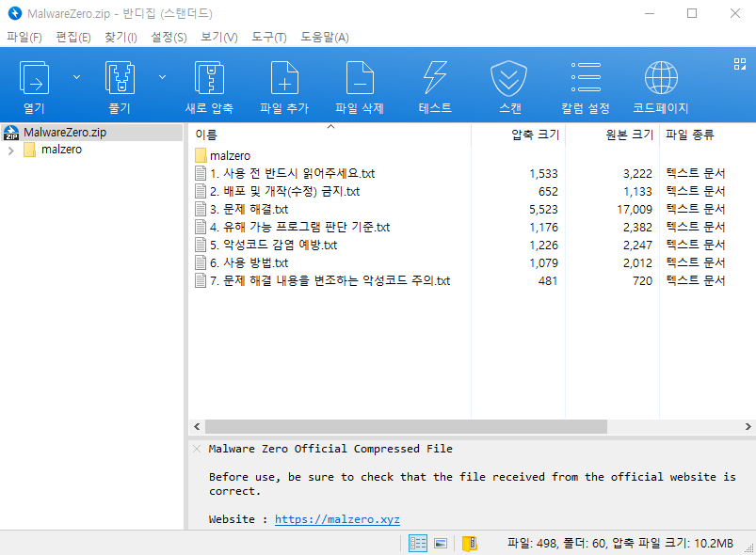This screenshot has height=555, width=756.
Task: Click the 칼럼 설정 list icon
Action: 586,77
